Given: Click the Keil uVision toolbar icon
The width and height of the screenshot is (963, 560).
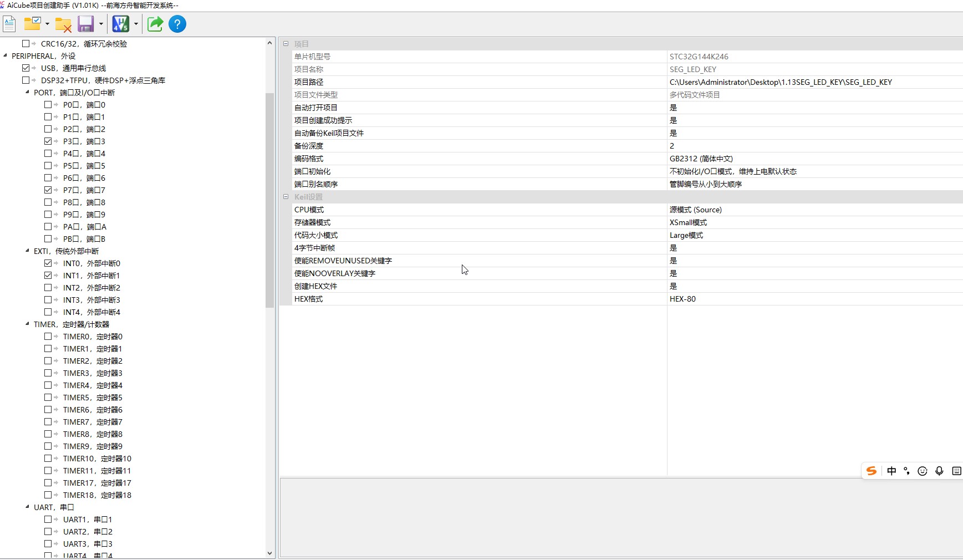Looking at the screenshot, I should (120, 24).
